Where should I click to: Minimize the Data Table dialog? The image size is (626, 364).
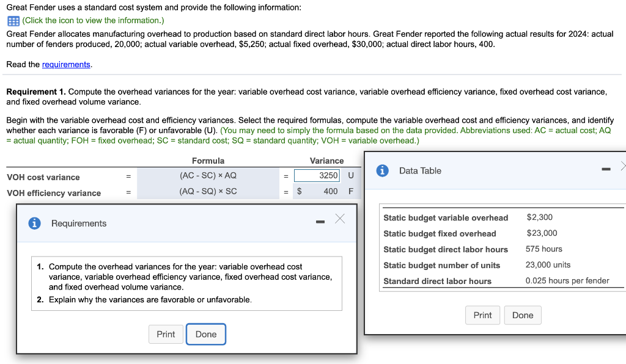pos(606,169)
